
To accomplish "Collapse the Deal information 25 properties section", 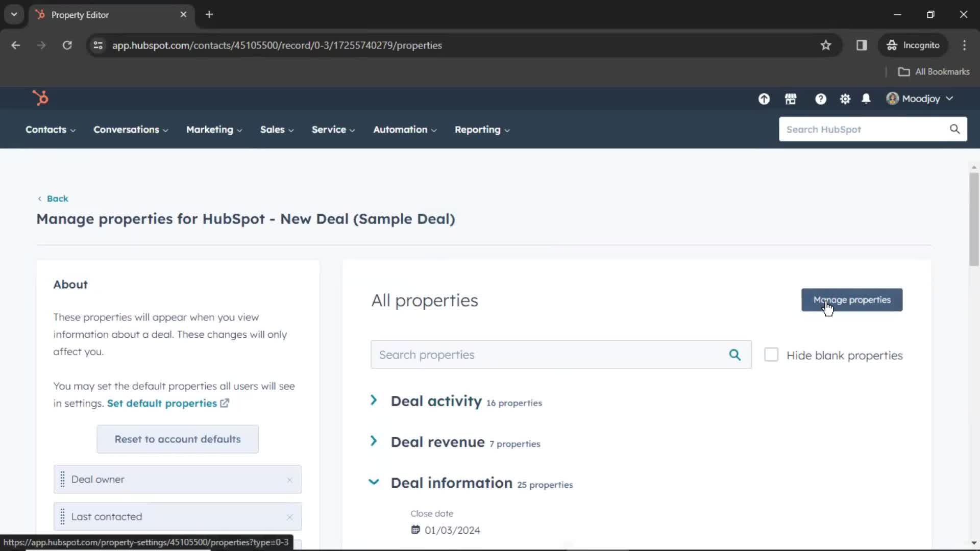I will click(374, 482).
